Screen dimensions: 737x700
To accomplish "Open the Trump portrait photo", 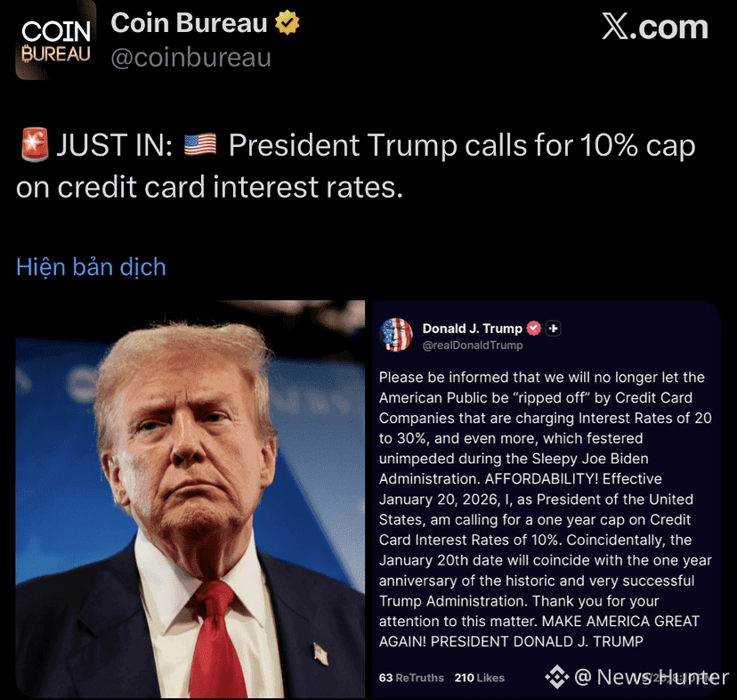I will point(190,499).
